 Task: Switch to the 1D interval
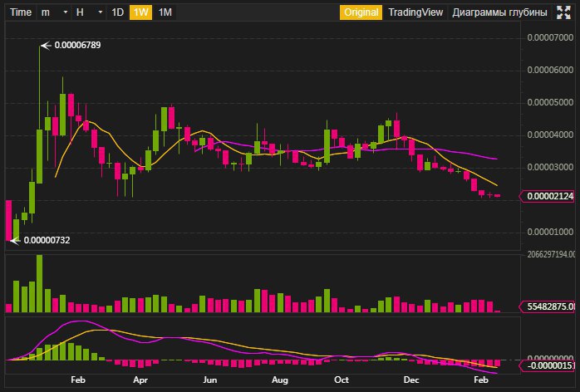117,12
